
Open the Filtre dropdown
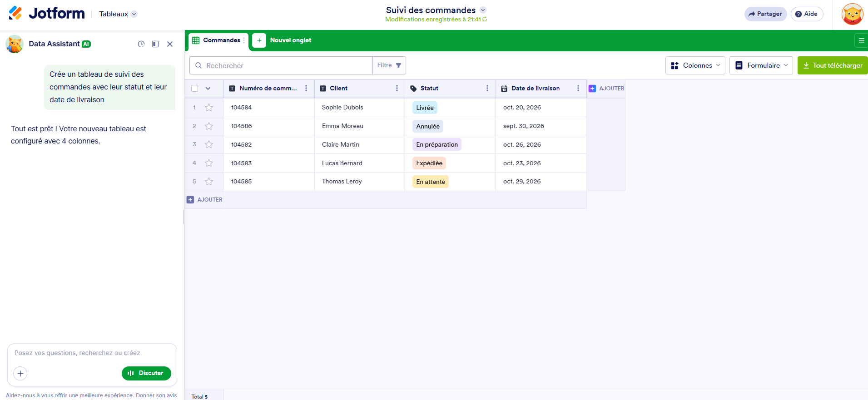389,65
